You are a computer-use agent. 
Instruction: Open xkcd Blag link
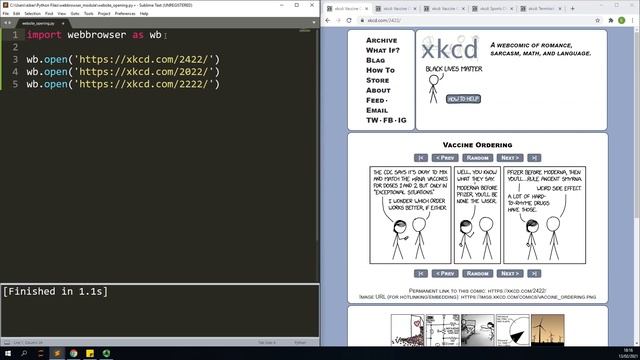(x=376, y=60)
